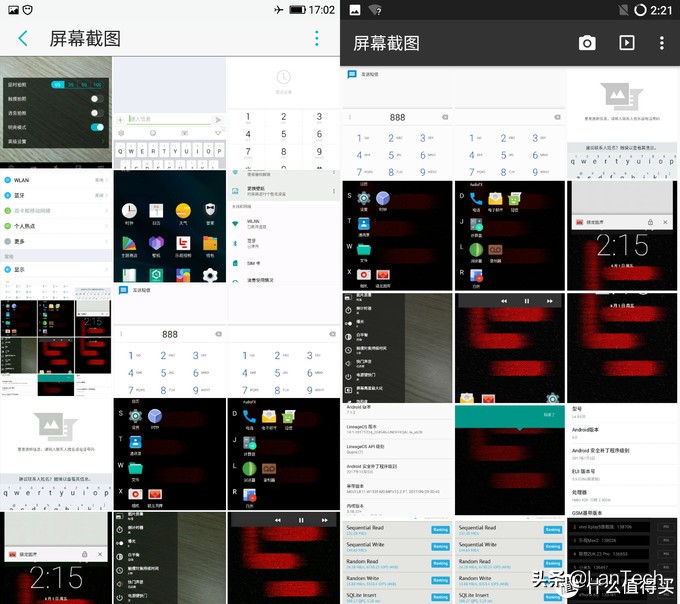Tap 屏幕截图 title in the dark gallery

386,43
